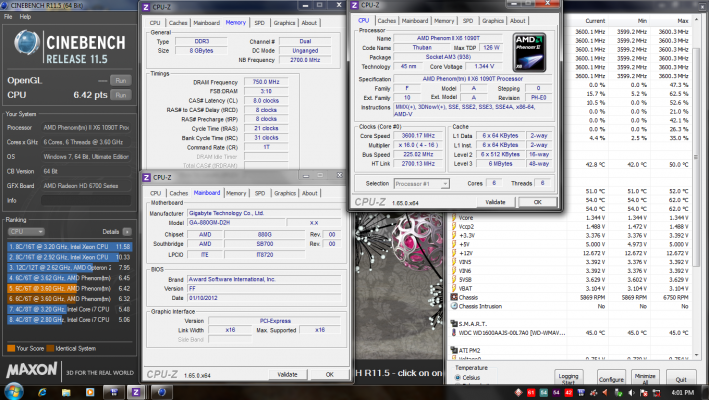Viewport: 709px width, 400px height.
Task: Click OK in front CPU-Z window
Action: pyautogui.click(x=537, y=202)
